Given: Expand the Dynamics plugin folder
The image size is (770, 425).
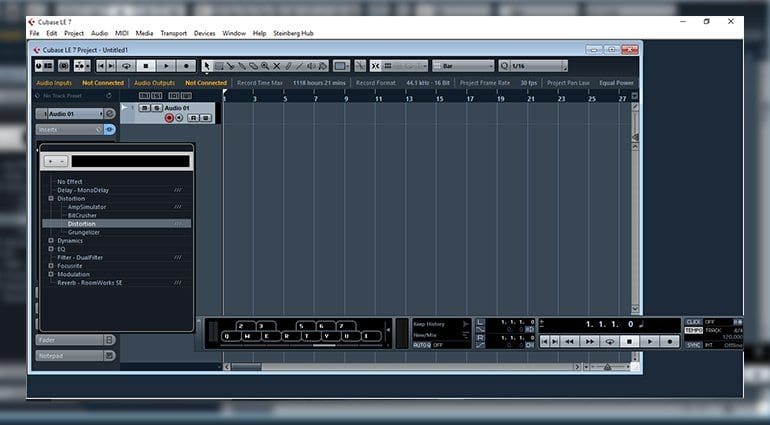Looking at the screenshot, I should 51,241.
